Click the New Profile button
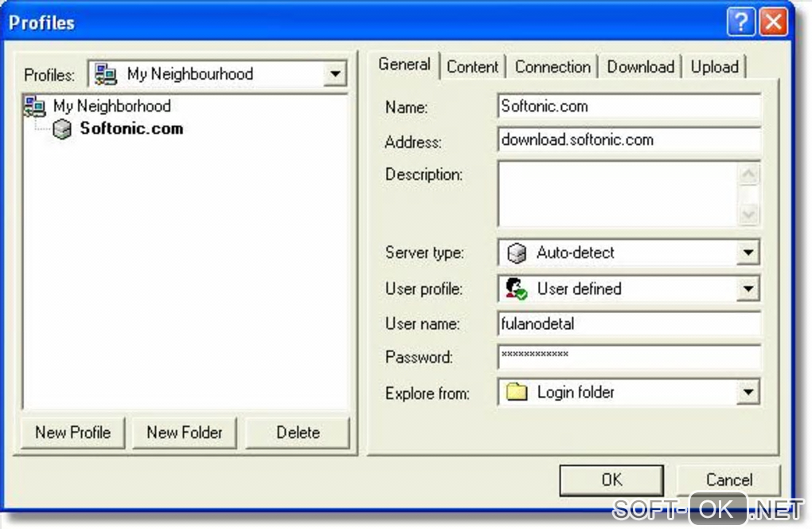The height and width of the screenshot is (529, 812). pos(73,433)
